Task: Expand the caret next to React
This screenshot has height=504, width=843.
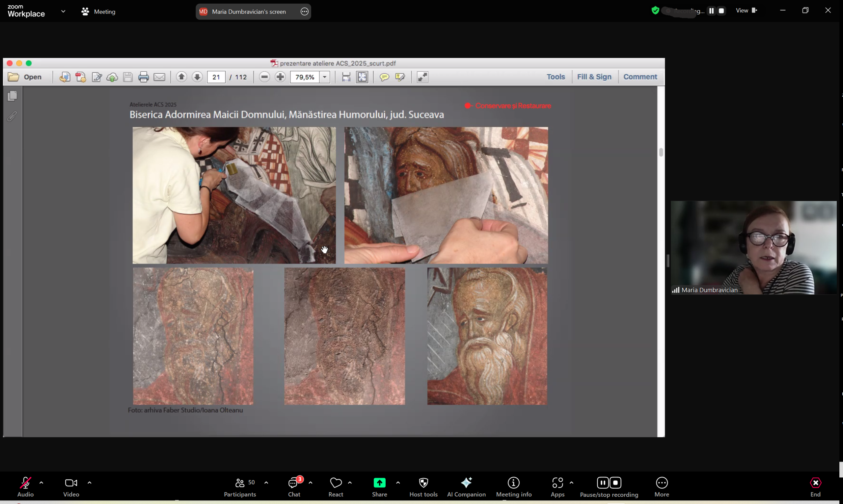Action: click(x=350, y=482)
